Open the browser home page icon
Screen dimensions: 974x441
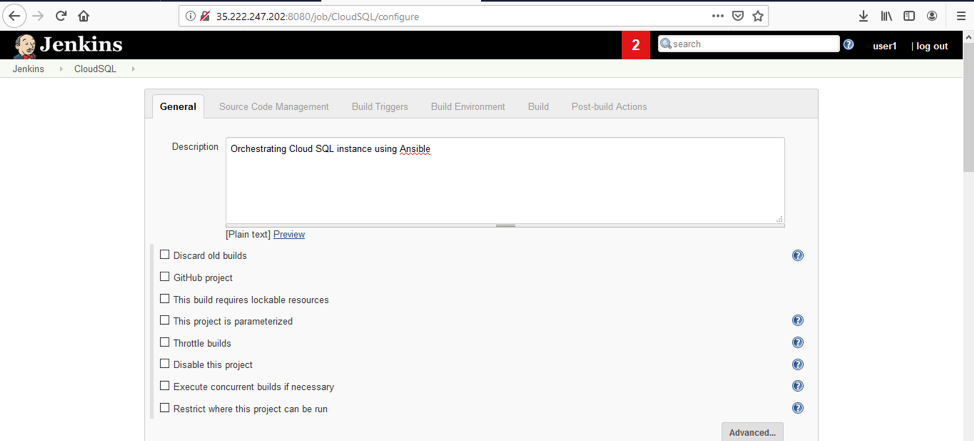click(x=84, y=16)
